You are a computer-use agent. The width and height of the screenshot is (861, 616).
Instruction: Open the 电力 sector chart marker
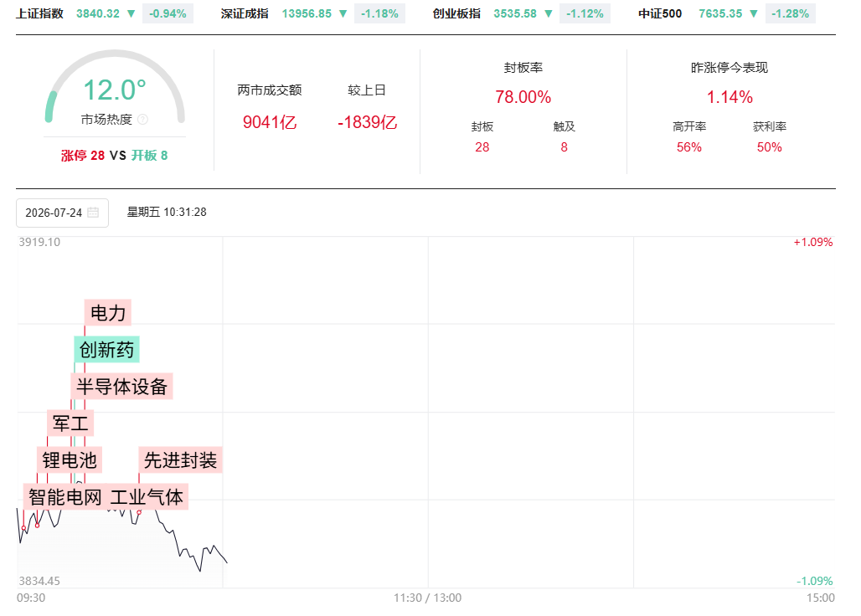point(107,313)
